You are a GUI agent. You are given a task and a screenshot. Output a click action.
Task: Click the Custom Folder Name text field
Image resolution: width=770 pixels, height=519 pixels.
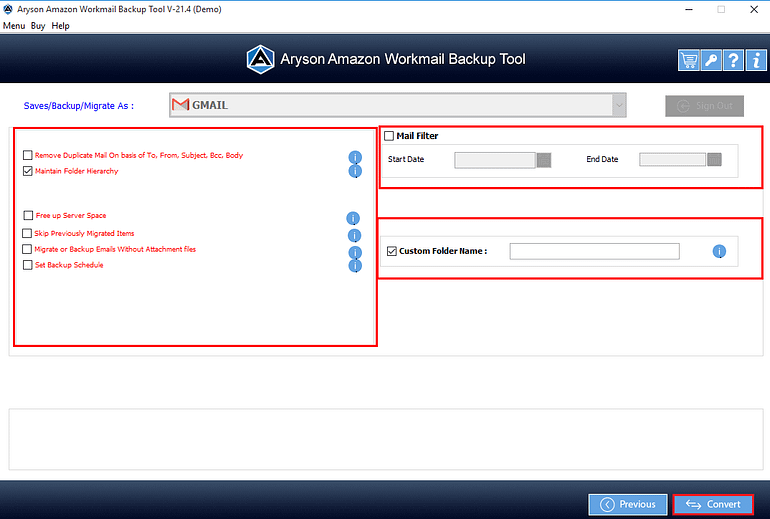click(594, 251)
